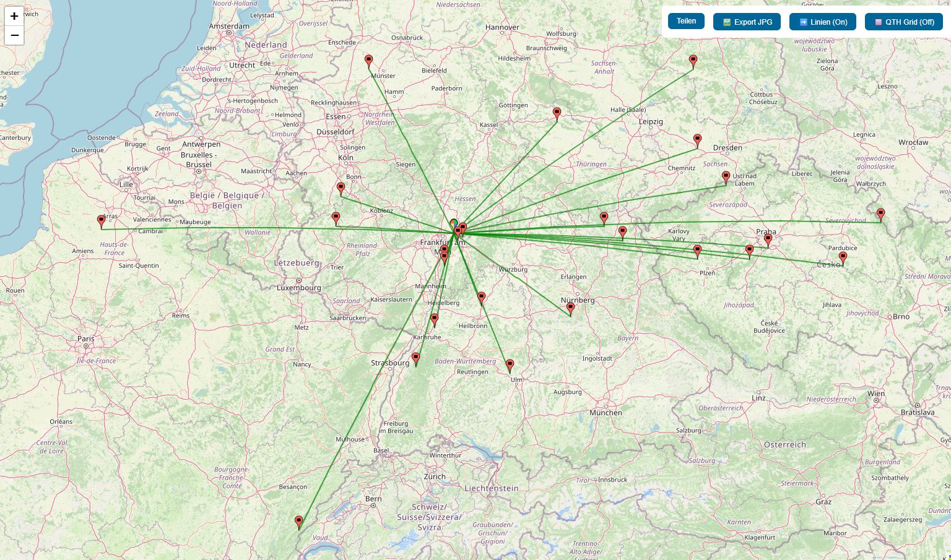Viewport: 951px width, 560px height.
Task: Select the marker near Arras
Action: pos(102,221)
